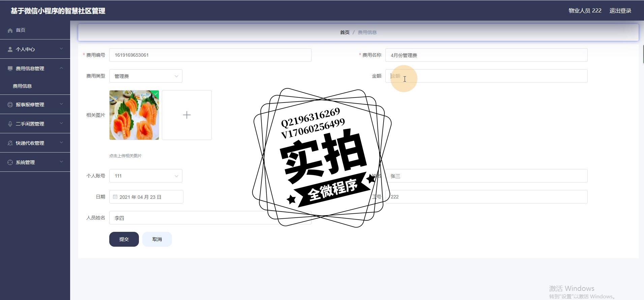Open 快递代收管理 menu item
This screenshot has width=644, height=300.
35,143
